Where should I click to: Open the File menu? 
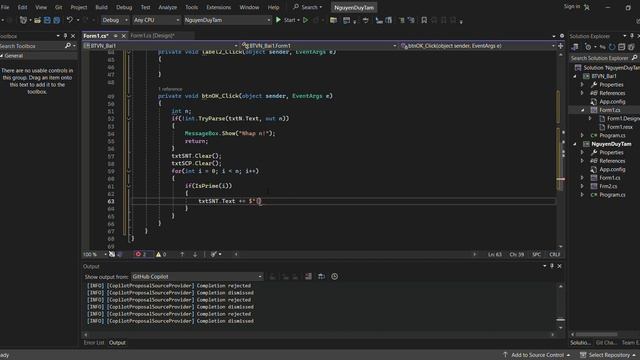(x=5, y=7)
